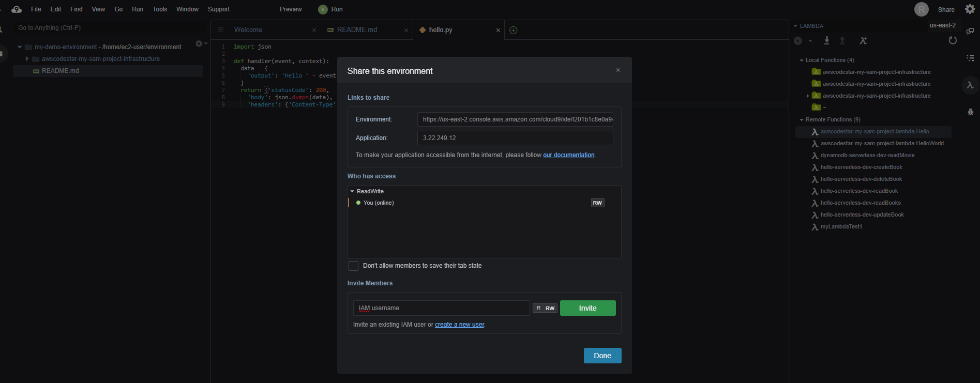
Task: Click the Environment URL field
Action: 515,119
